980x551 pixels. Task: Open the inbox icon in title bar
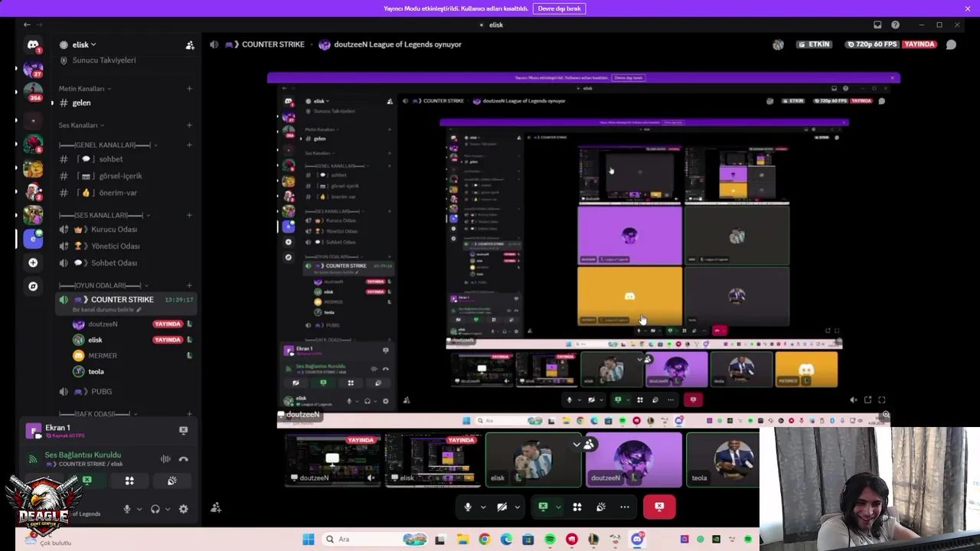point(877,24)
